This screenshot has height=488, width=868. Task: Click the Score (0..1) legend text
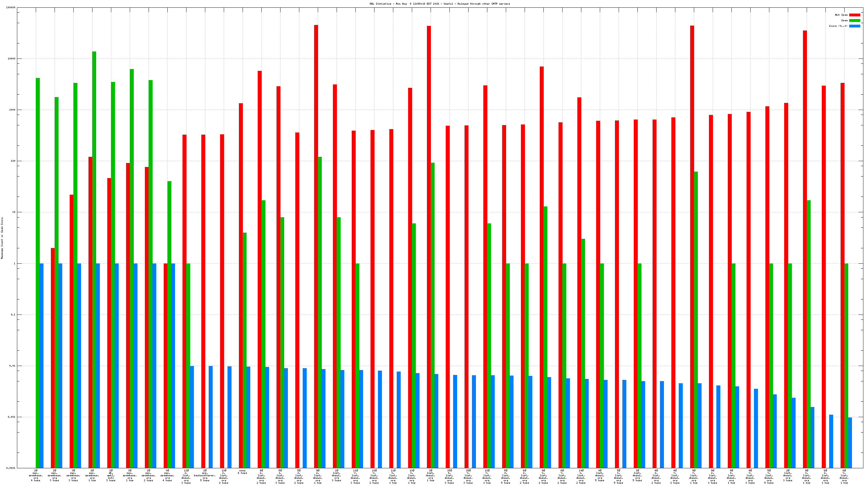pyautogui.click(x=838, y=26)
